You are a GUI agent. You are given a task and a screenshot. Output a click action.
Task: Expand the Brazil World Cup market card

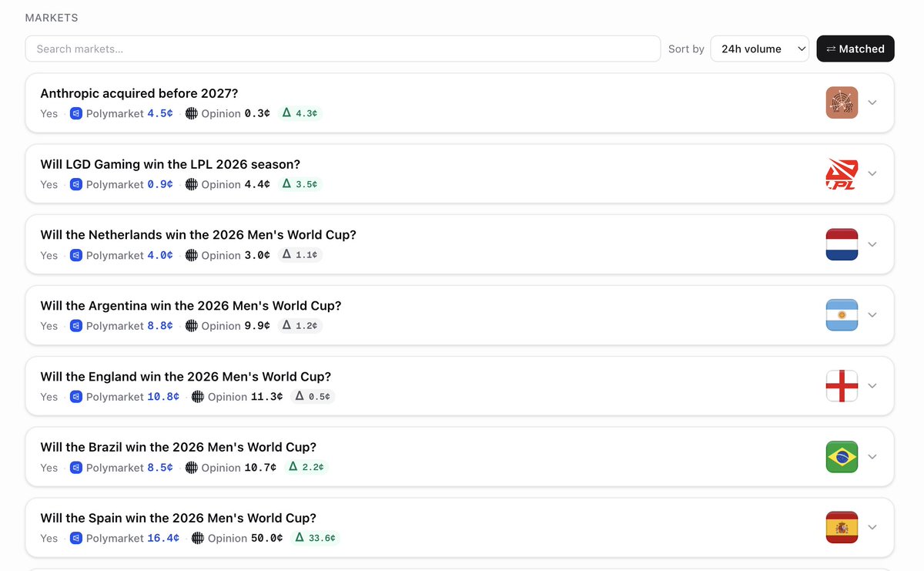pos(872,457)
